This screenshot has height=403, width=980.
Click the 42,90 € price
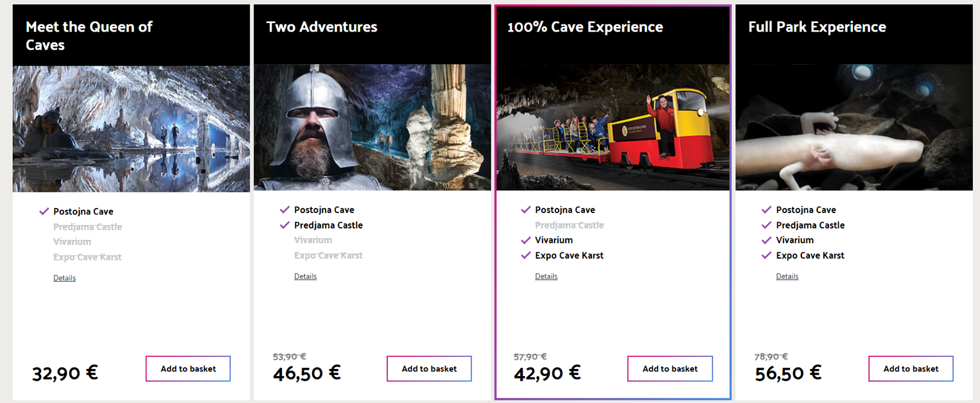click(547, 373)
